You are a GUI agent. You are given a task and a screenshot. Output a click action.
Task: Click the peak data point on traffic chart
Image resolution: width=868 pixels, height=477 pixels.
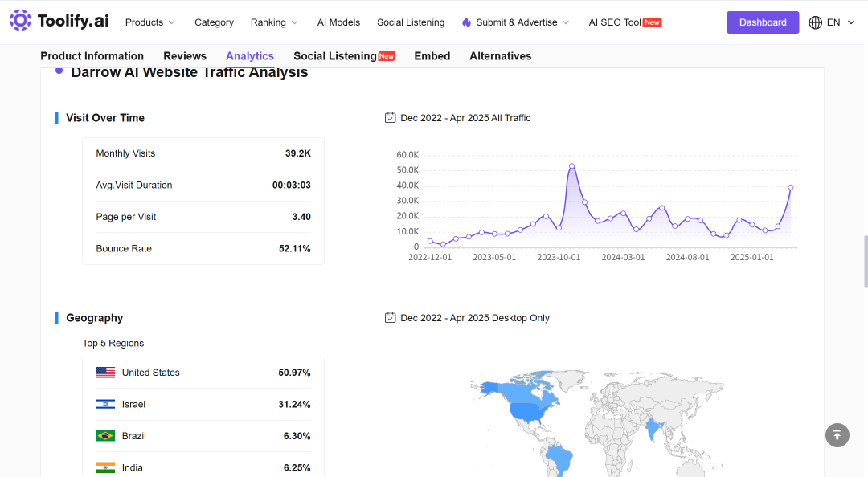(x=572, y=165)
